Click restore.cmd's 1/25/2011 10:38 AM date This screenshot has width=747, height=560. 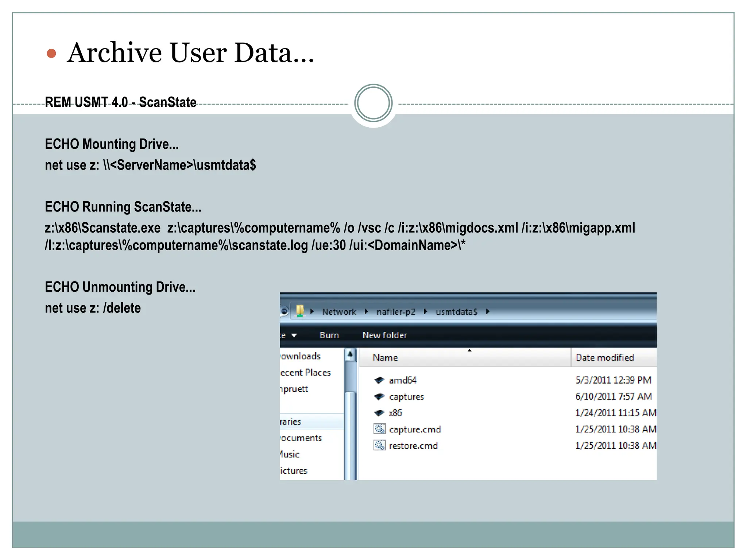point(616,445)
